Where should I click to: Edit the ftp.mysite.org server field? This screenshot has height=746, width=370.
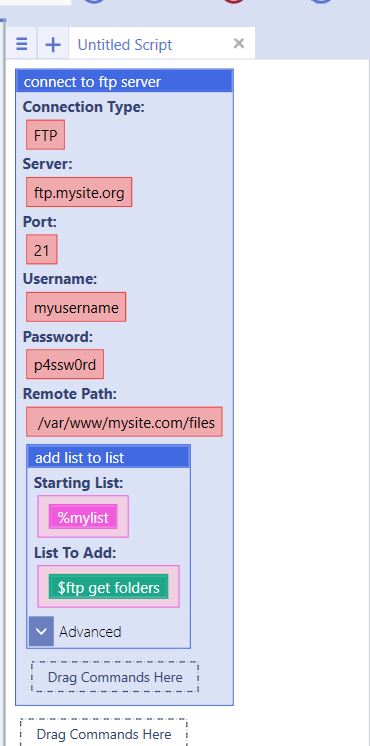(79, 192)
